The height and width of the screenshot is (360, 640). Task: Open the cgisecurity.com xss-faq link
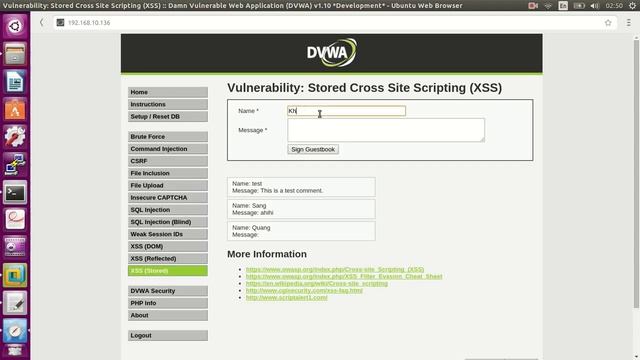304,290
